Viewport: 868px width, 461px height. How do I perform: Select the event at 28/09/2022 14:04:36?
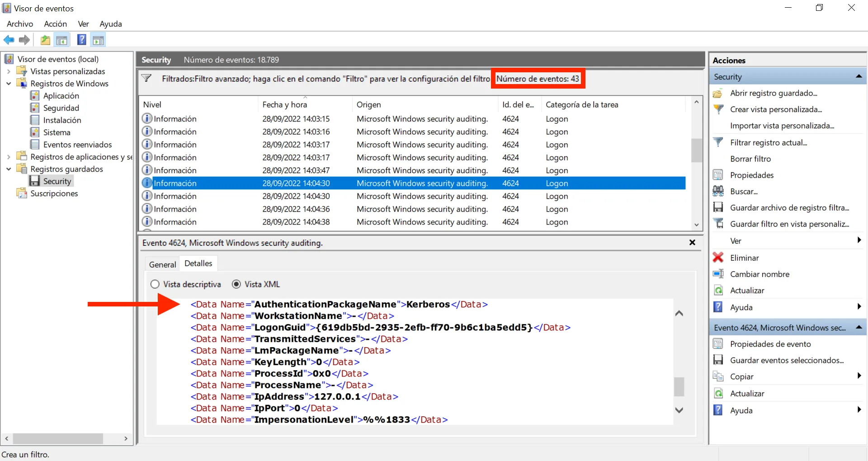[x=413, y=209]
